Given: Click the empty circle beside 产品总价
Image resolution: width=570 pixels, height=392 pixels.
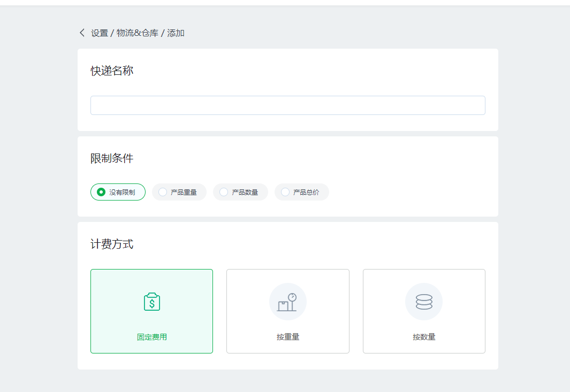Looking at the screenshot, I should pos(285,192).
